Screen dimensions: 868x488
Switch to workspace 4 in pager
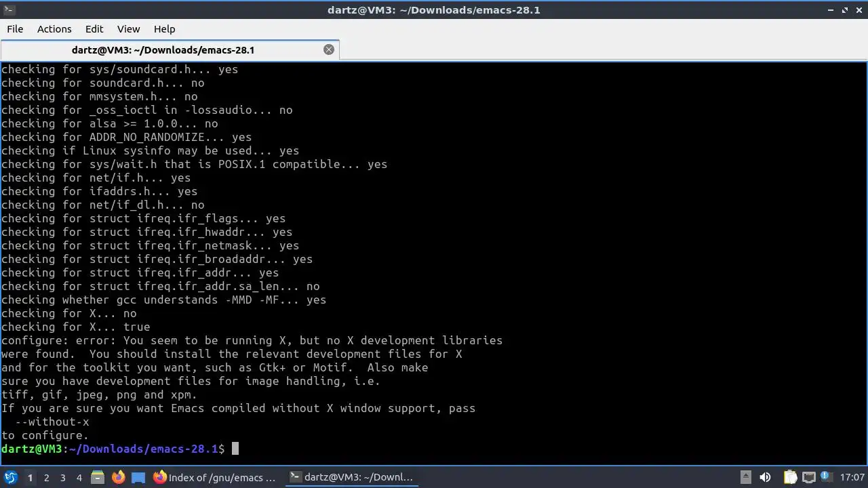point(79,478)
